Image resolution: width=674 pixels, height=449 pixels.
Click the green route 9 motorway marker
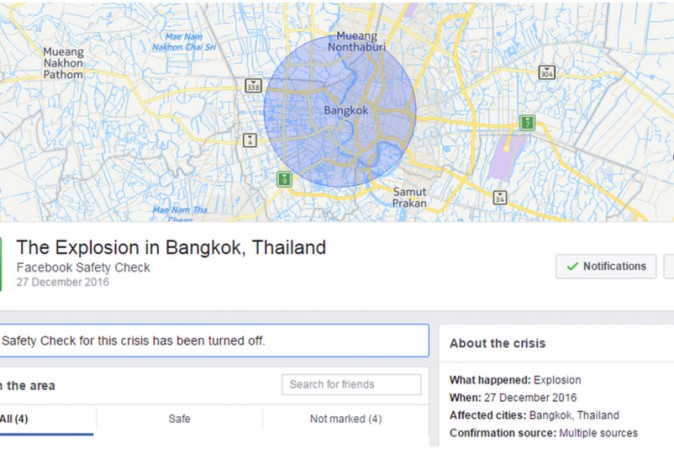pyautogui.click(x=284, y=179)
